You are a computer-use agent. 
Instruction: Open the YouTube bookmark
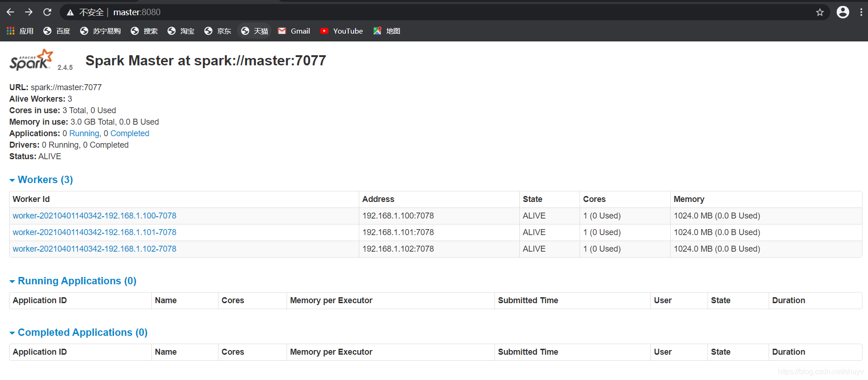tap(341, 31)
